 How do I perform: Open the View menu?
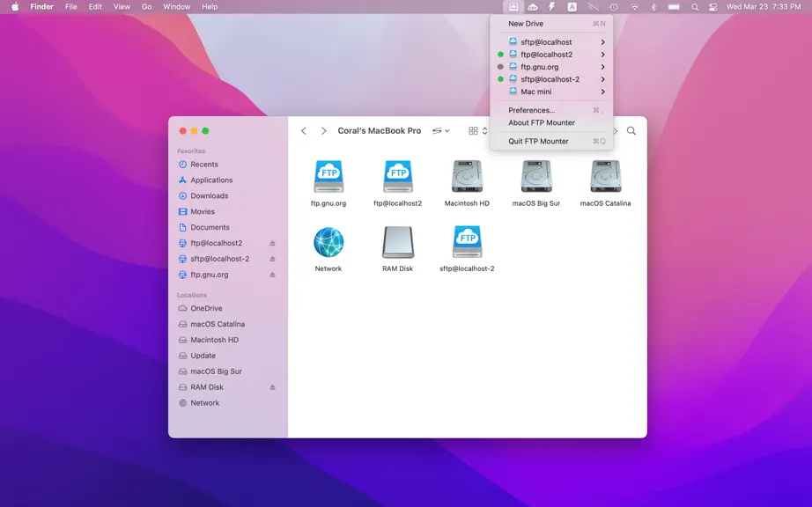pos(122,7)
